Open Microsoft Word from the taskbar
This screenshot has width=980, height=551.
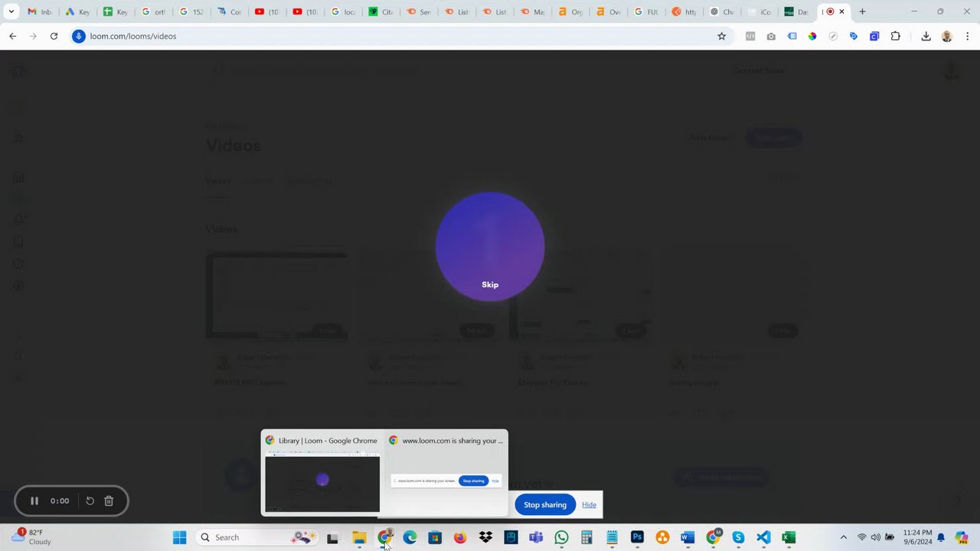click(688, 537)
